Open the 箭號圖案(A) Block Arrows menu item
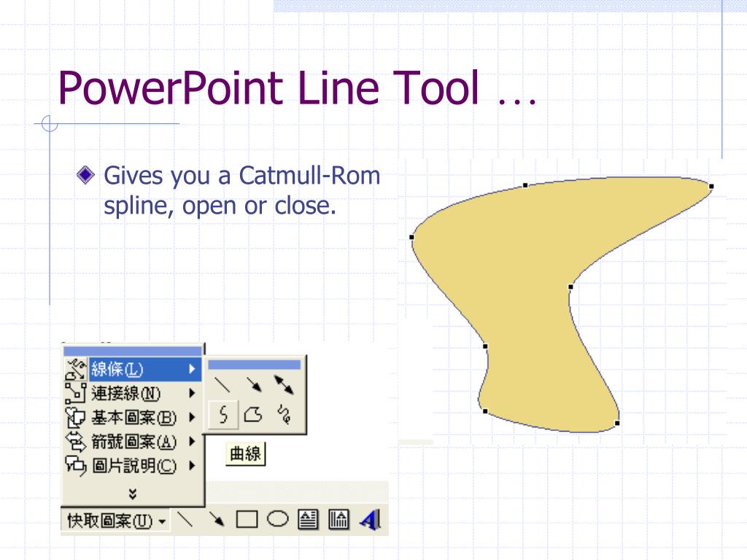Screen dimensions: 747x560 [x=133, y=442]
